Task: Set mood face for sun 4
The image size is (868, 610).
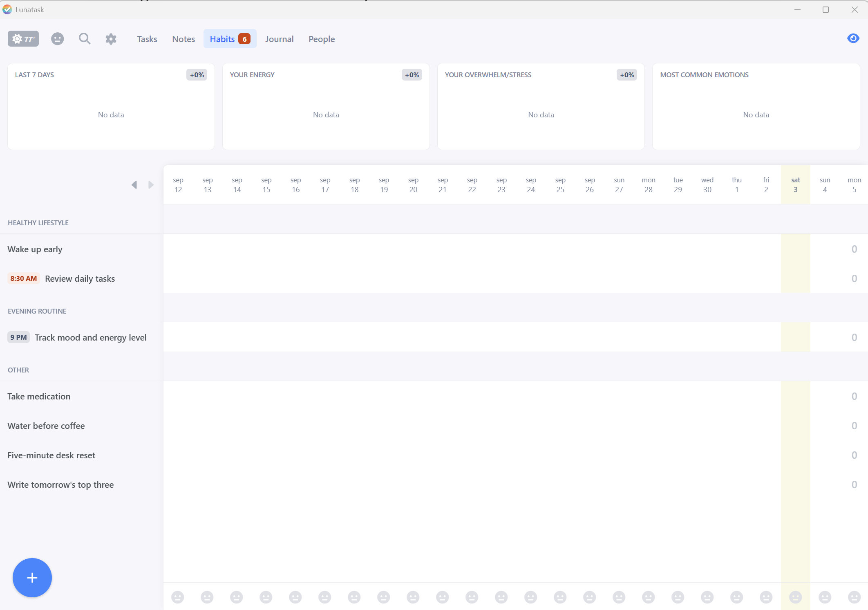Action: click(x=825, y=597)
